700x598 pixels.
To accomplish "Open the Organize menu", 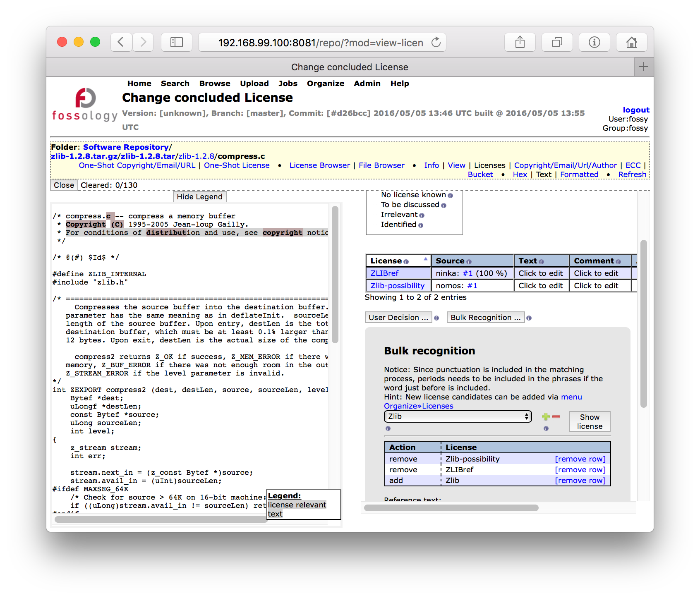I will point(326,84).
